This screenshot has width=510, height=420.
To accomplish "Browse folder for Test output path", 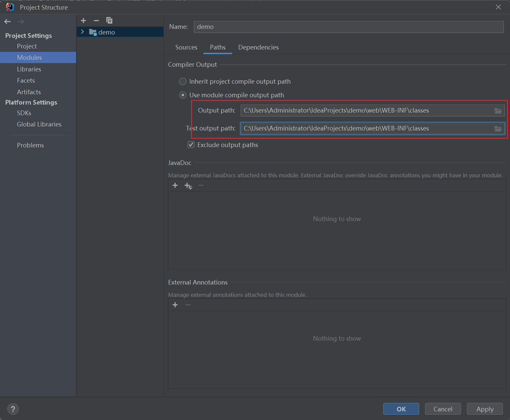I will (x=498, y=128).
